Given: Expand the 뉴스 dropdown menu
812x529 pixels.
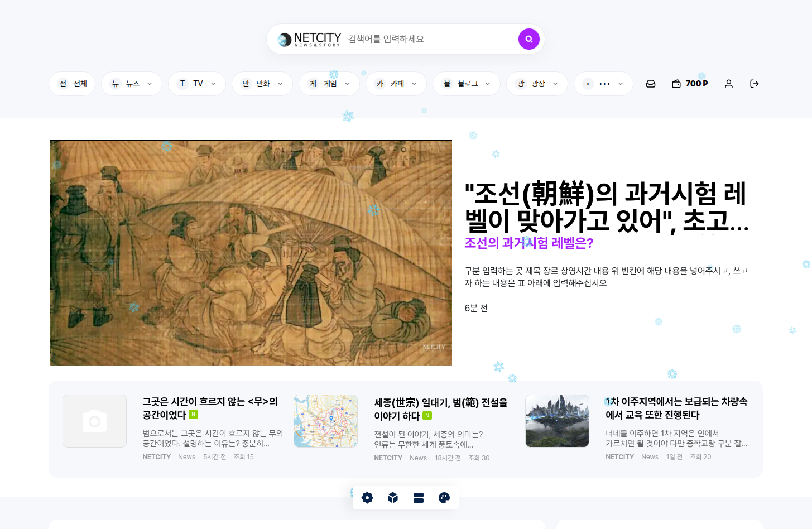Looking at the screenshot, I should coord(132,84).
